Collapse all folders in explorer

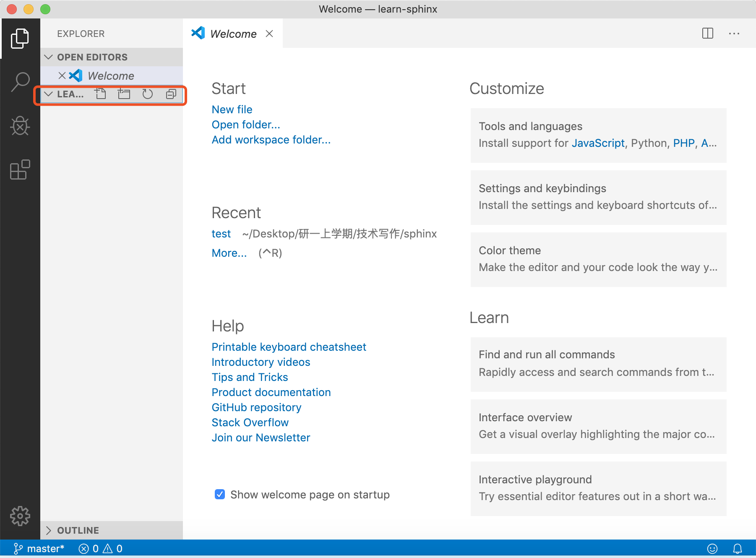[171, 94]
